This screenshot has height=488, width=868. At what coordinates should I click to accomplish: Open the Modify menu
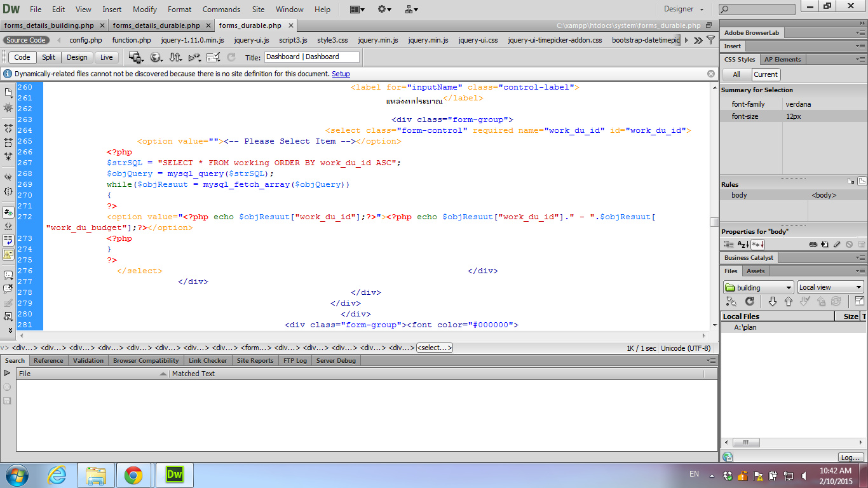pyautogui.click(x=145, y=10)
